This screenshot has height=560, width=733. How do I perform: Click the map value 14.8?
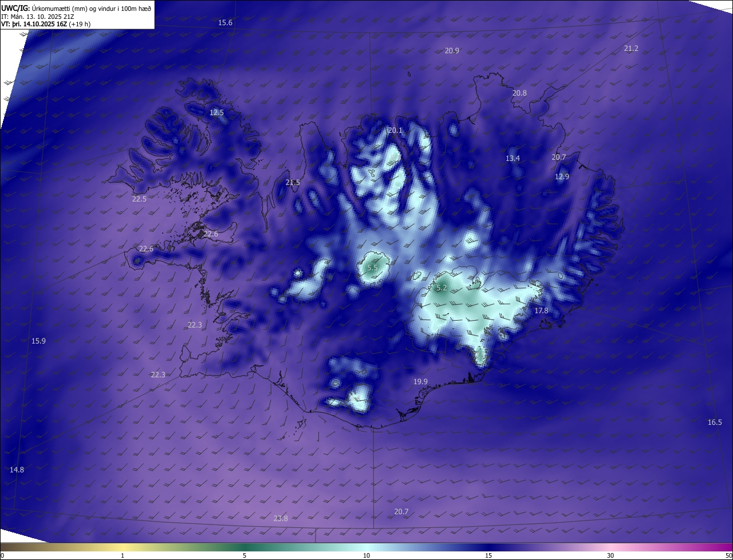point(17,470)
